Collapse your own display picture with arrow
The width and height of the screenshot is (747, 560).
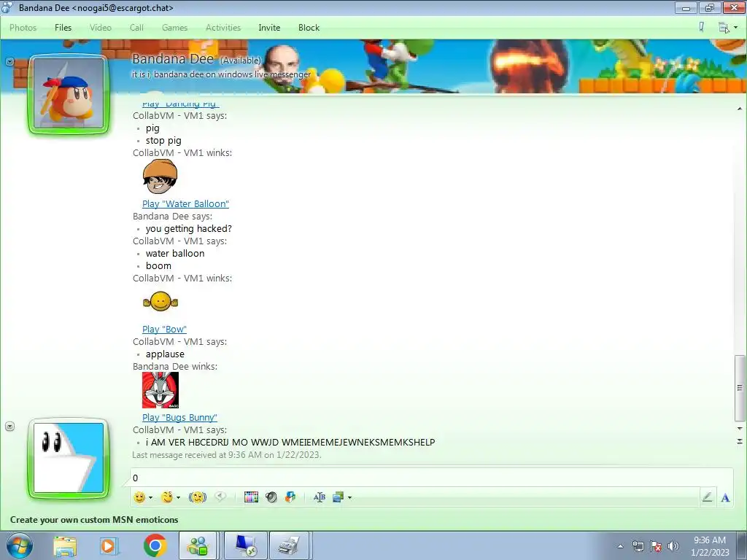tap(9, 426)
